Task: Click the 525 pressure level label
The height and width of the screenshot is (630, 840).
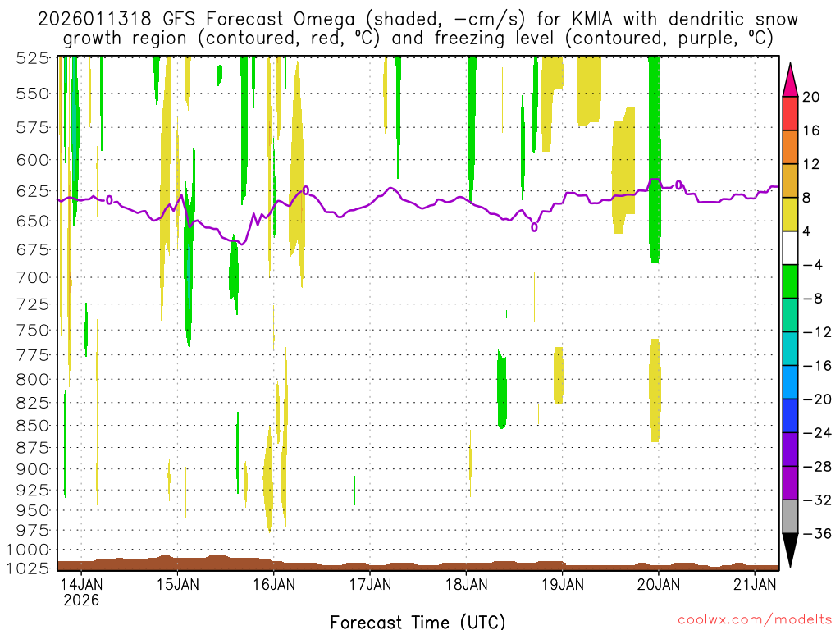Action: [x=33, y=58]
